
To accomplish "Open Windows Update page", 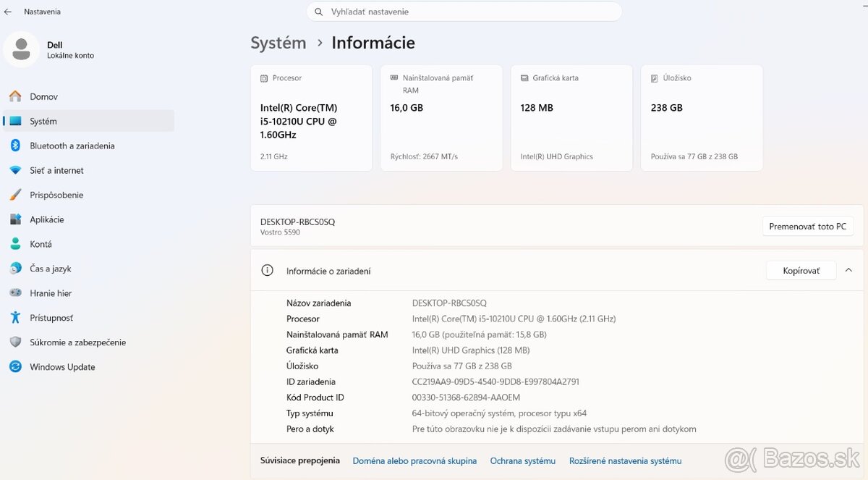I will tap(89, 367).
